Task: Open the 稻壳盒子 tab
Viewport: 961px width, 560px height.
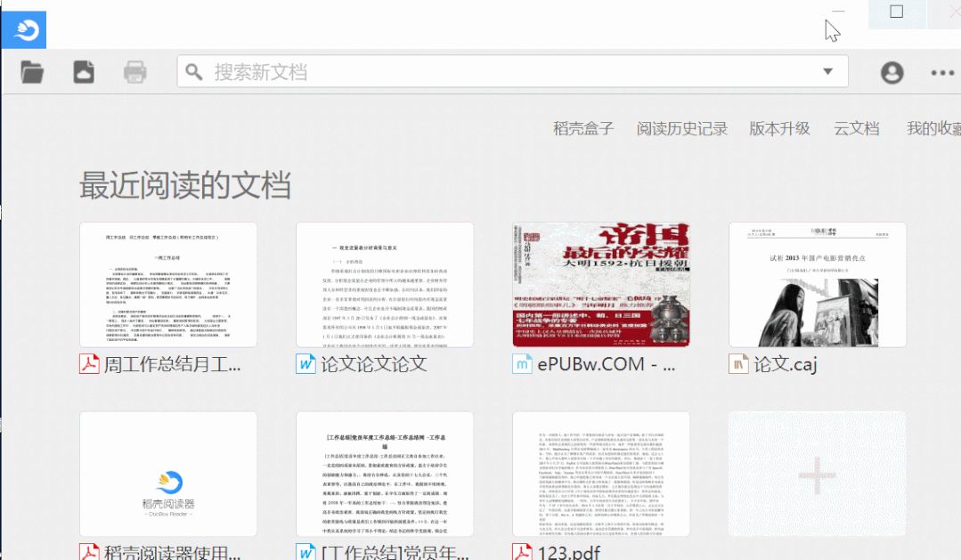Action: 582,128
